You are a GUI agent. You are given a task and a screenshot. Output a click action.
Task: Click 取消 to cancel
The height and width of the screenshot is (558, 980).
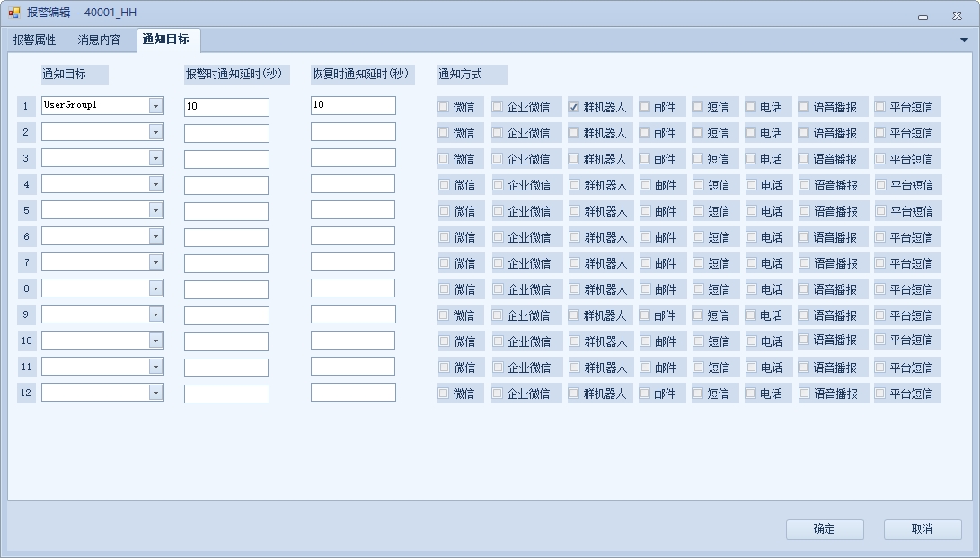coord(922,528)
